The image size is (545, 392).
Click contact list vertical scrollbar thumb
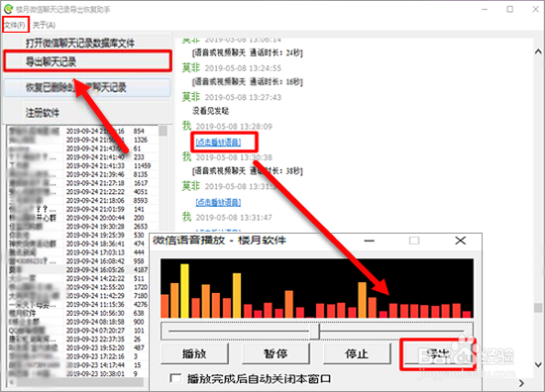pyautogui.click(x=163, y=131)
